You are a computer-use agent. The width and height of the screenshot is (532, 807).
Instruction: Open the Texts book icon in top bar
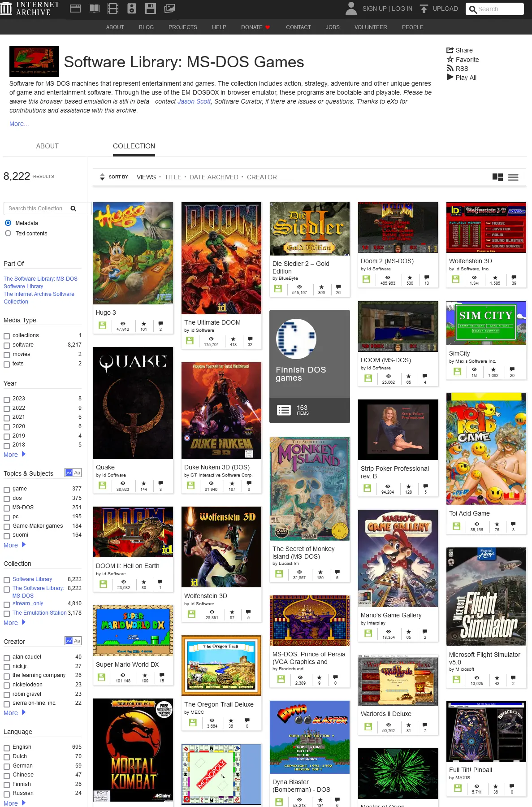(94, 9)
